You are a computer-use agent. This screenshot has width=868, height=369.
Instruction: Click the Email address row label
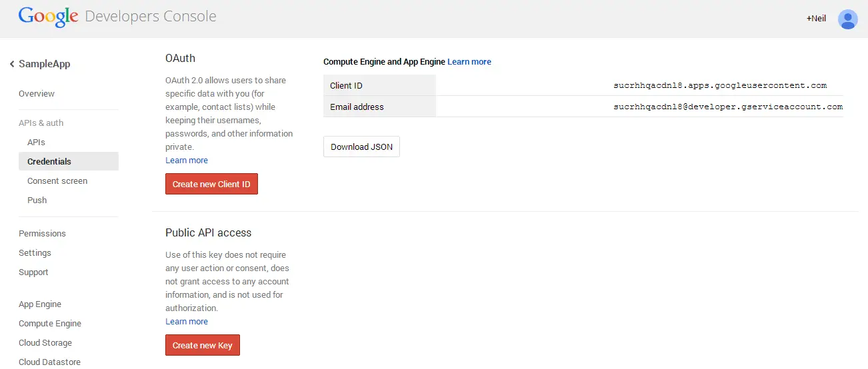pyautogui.click(x=357, y=107)
